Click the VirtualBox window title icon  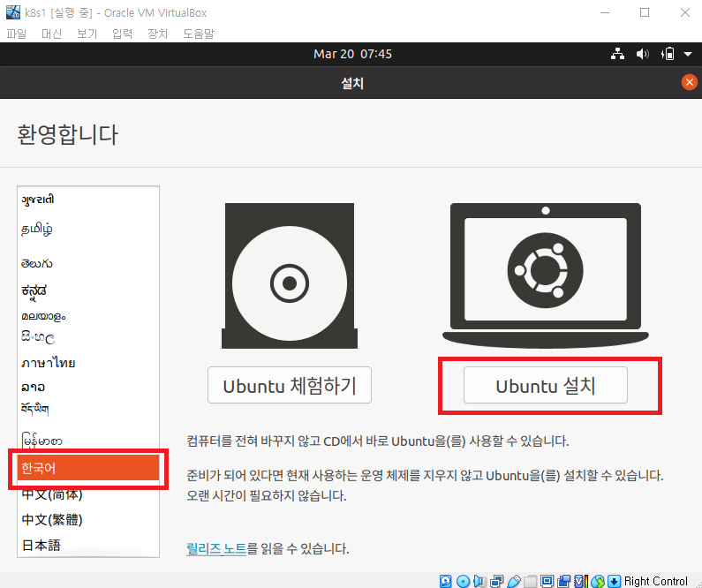click(13, 12)
